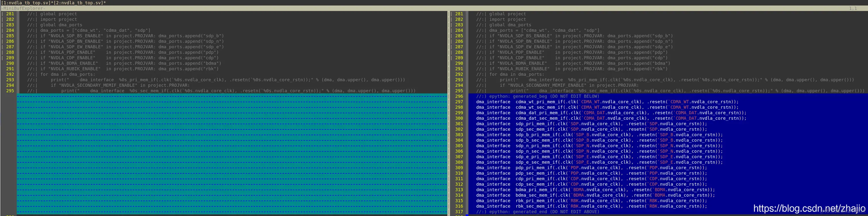Screen dimensions: 868x216
Task: Click 'global project' on line 281, left pane
Action: pos(59,14)
